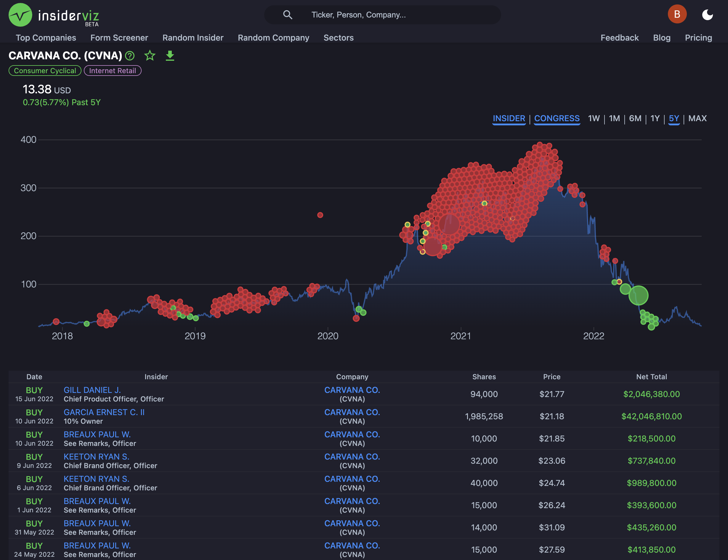728x560 pixels.
Task: Open the Pricing page
Action: [698, 38]
